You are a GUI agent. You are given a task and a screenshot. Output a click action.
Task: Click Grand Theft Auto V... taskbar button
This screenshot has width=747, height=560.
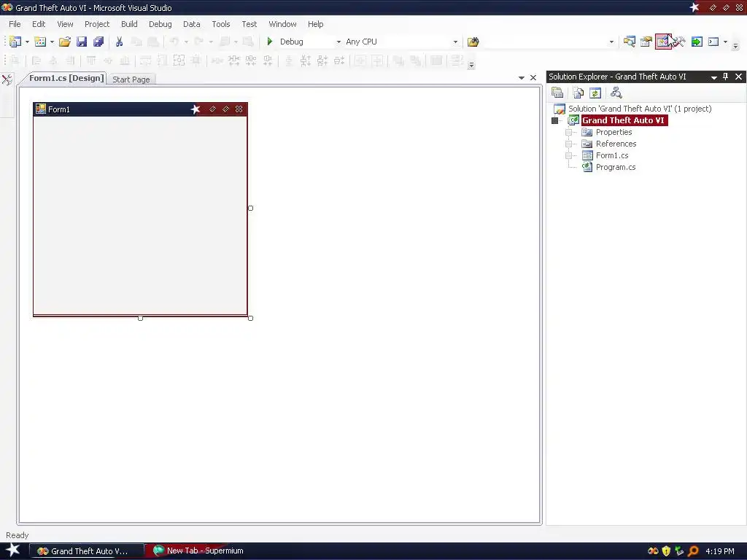click(x=87, y=551)
